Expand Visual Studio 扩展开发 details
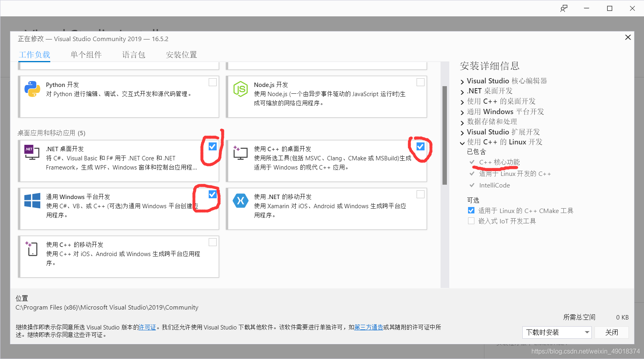The width and height of the screenshot is (644, 359). point(462,133)
